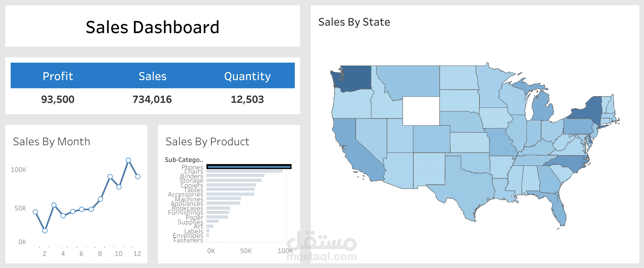
Task: Click the lowest point at month 2
Action: (x=45, y=231)
